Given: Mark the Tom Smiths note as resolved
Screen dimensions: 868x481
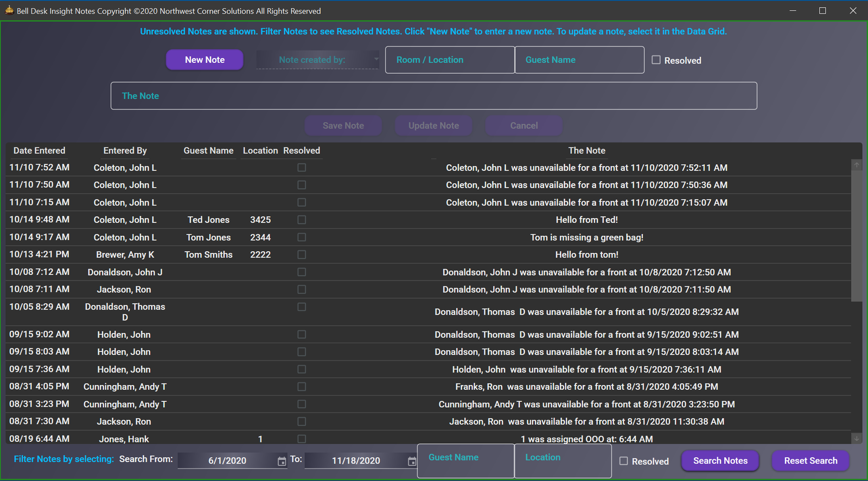Looking at the screenshot, I should point(302,254).
